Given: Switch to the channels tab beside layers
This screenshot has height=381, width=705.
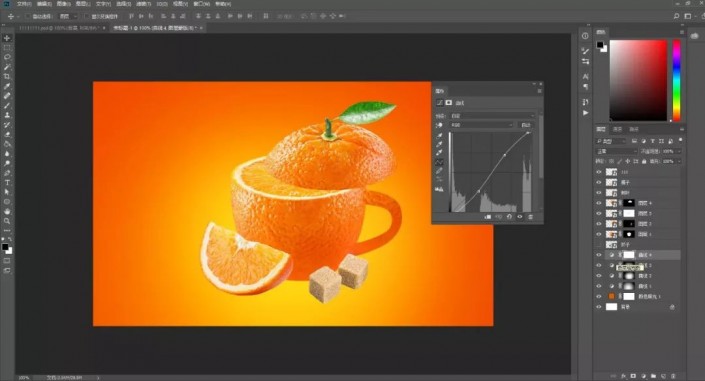Looking at the screenshot, I should point(617,129).
